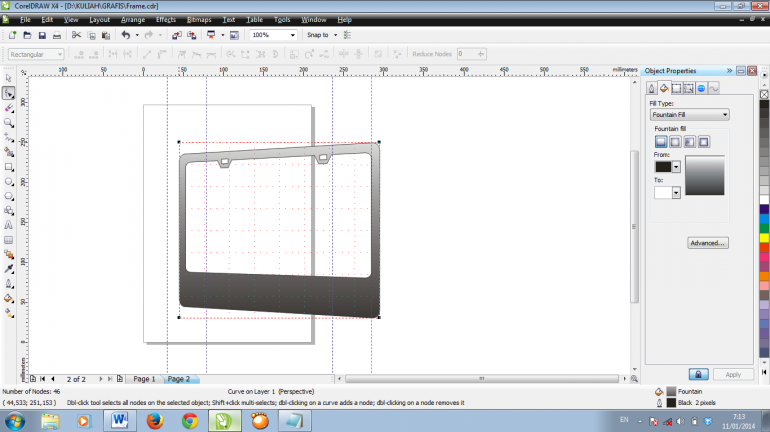Click the horizontal scrollbar of canvas
The height and width of the screenshot is (432, 770).
482,378
